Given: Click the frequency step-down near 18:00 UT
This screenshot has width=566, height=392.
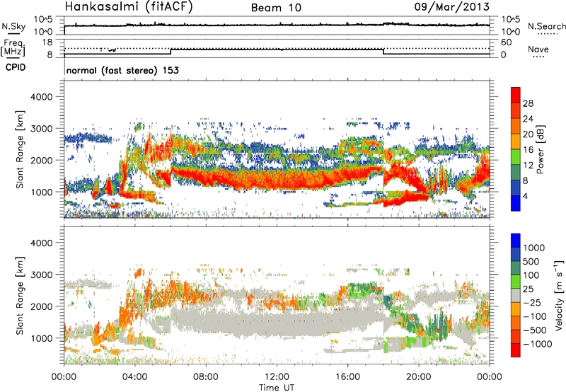Looking at the screenshot, I should [x=383, y=52].
